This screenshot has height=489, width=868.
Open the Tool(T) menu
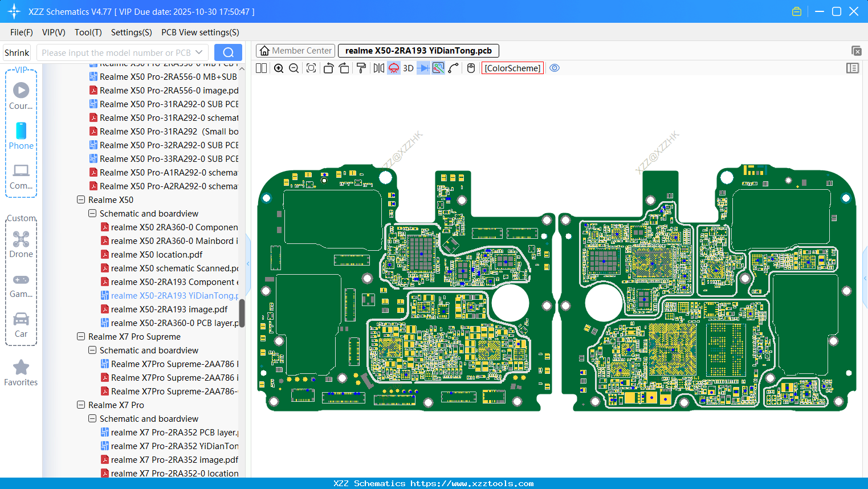click(88, 32)
